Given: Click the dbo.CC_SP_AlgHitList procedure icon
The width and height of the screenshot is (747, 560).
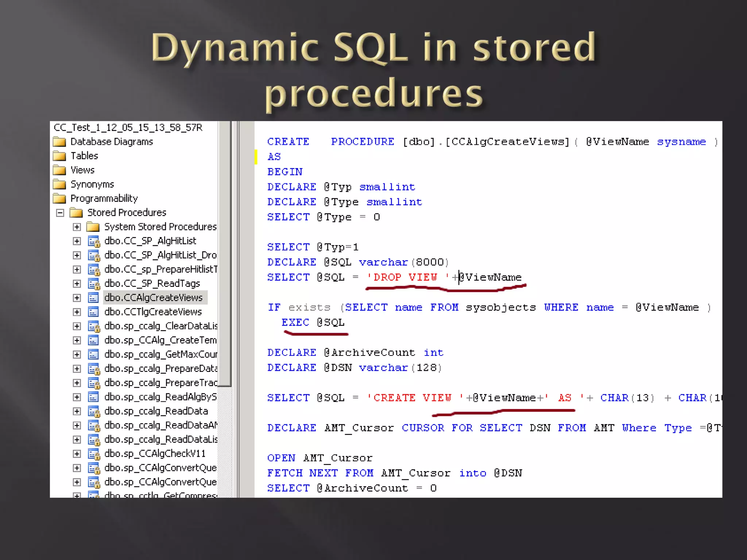Looking at the screenshot, I should tap(94, 241).
